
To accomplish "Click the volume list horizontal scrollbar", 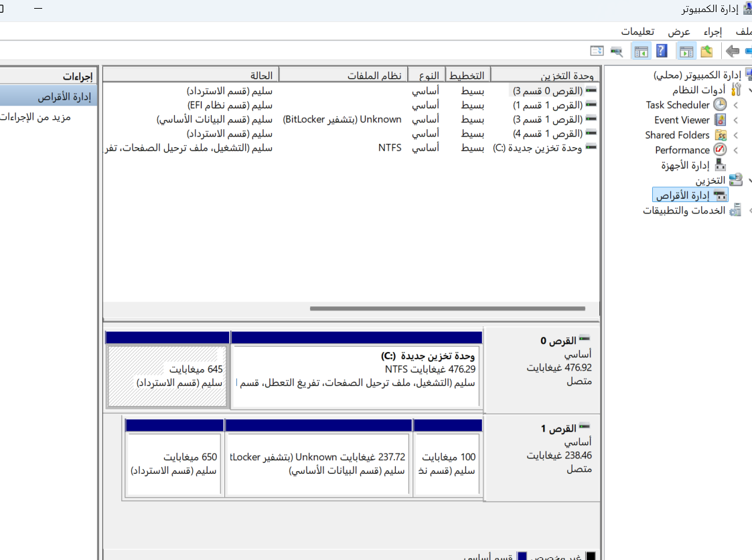I will click(447, 308).
